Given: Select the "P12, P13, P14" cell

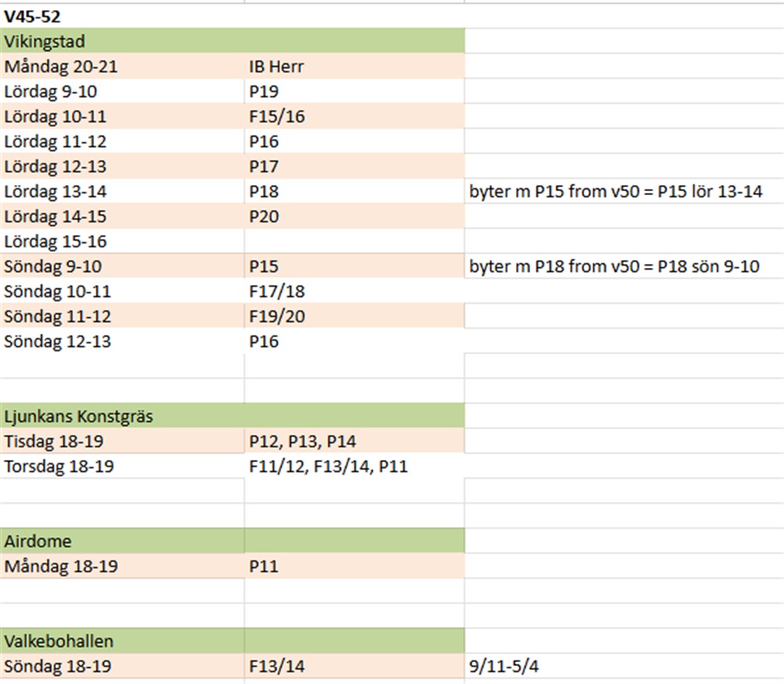Looking at the screenshot, I should click(303, 442).
